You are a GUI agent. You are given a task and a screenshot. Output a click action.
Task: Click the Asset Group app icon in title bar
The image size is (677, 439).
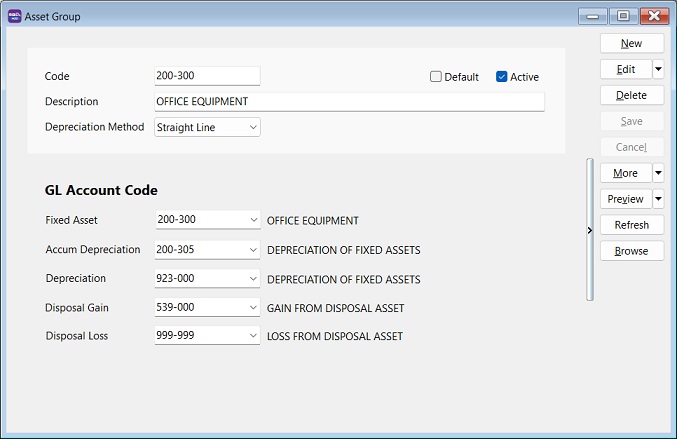(14, 16)
